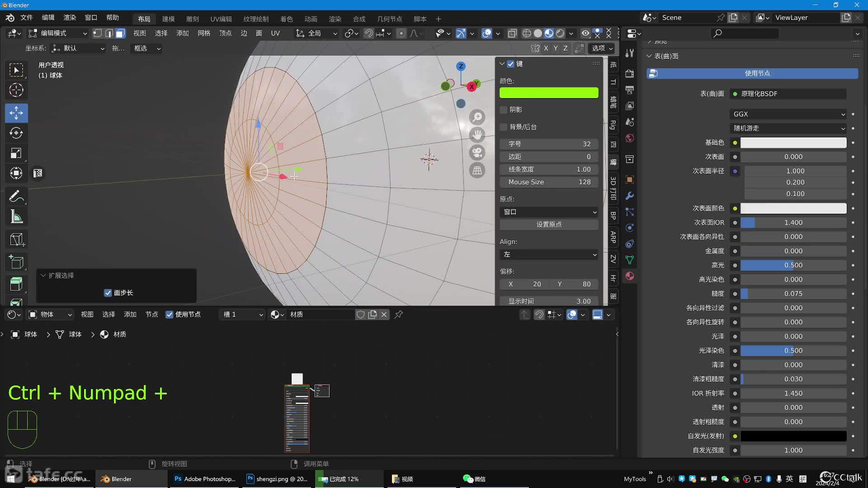This screenshot has width=868, height=488.
Task: Switch to face select mode
Action: point(120,33)
